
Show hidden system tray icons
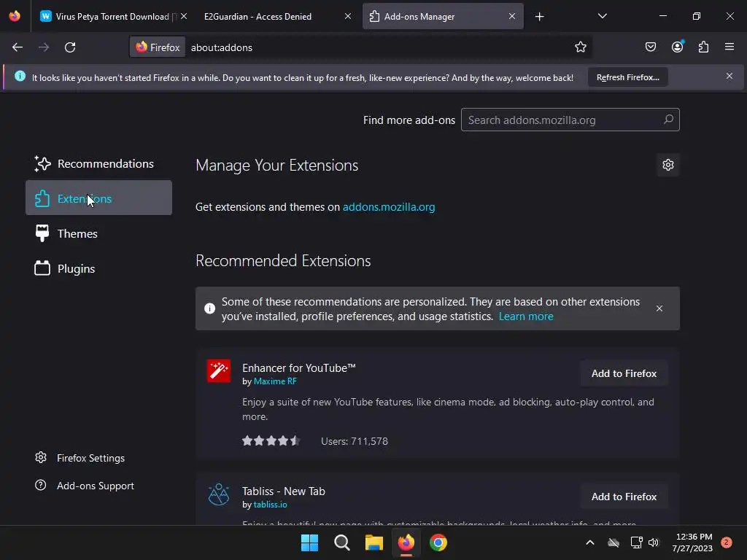(589, 542)
